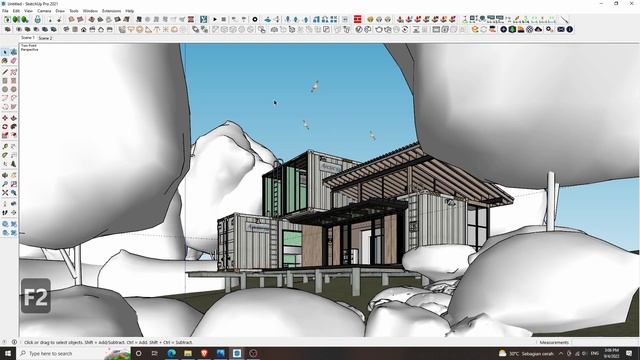
Task: Open the View menu
Action: pyautogui.click(x=29, y=11)
